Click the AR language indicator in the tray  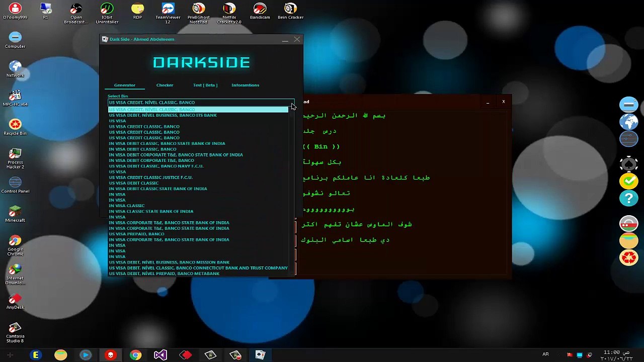tap(545, 354)
